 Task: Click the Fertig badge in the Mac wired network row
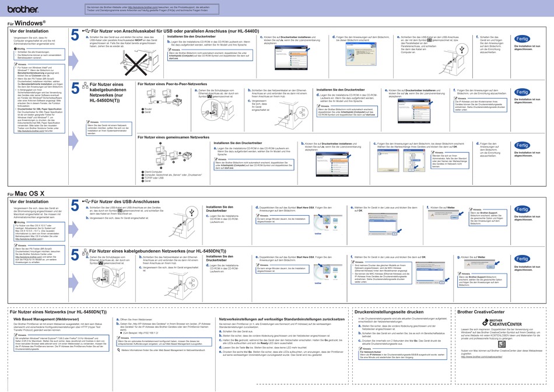522,259
